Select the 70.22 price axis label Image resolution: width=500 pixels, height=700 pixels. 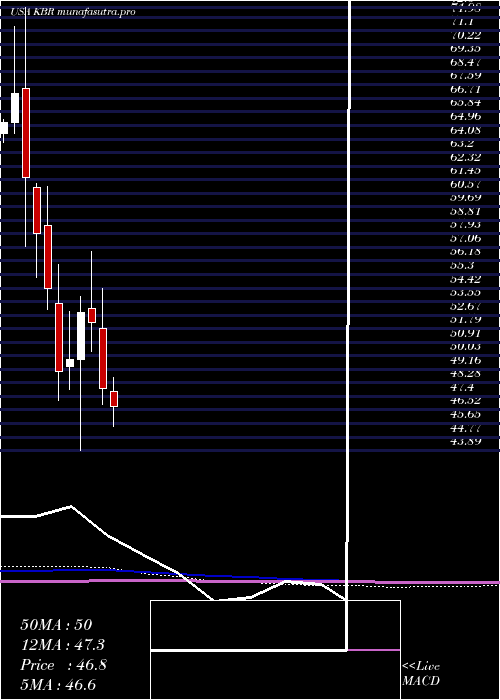tap(467, 35)
